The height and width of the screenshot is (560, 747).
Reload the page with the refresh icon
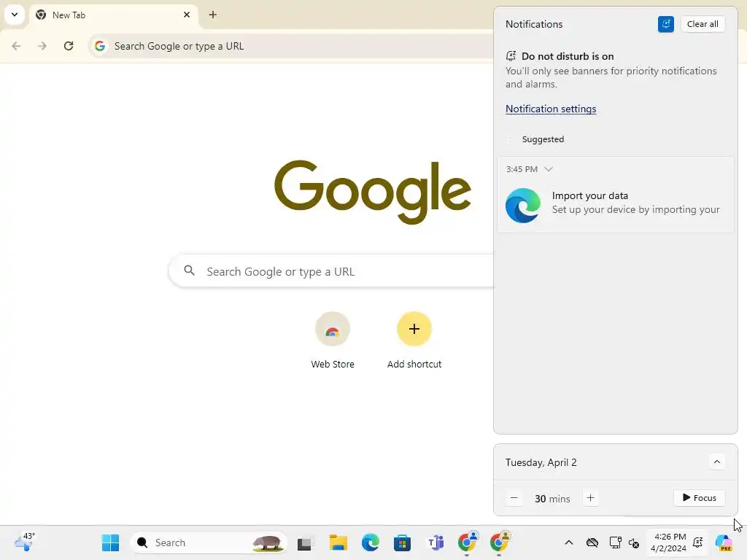pos(69,46)
